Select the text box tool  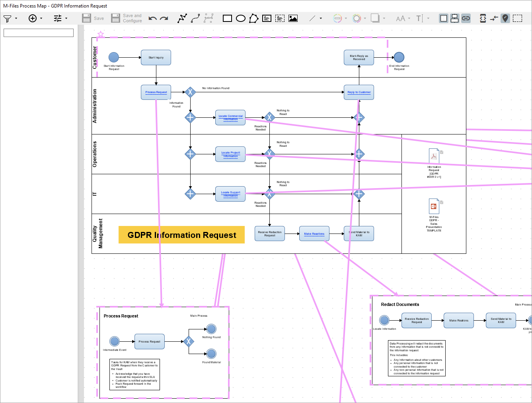click(267, 18)
